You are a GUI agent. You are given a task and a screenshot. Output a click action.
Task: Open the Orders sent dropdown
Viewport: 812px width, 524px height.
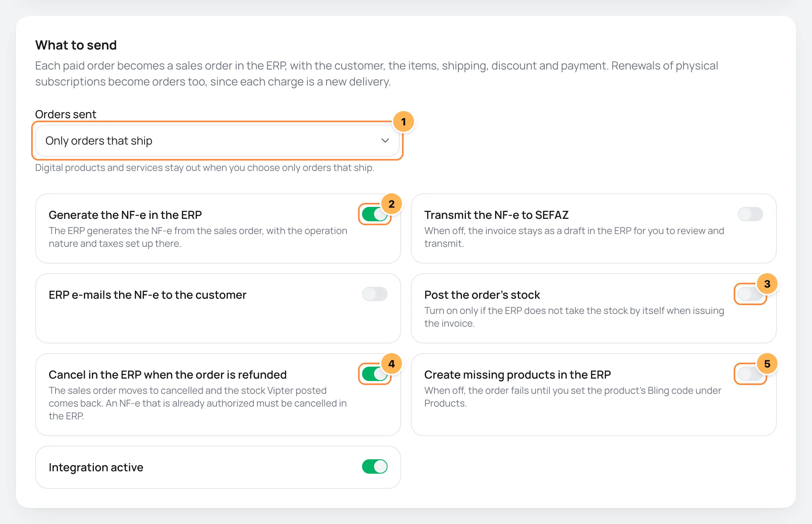click(x=217, y=141)
